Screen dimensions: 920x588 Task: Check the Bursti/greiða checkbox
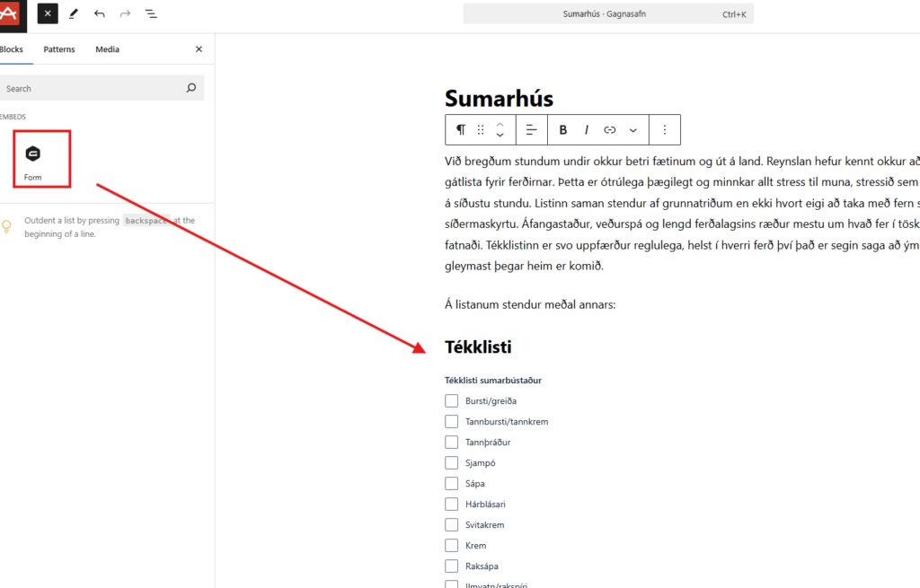click(x=452, y=400)
